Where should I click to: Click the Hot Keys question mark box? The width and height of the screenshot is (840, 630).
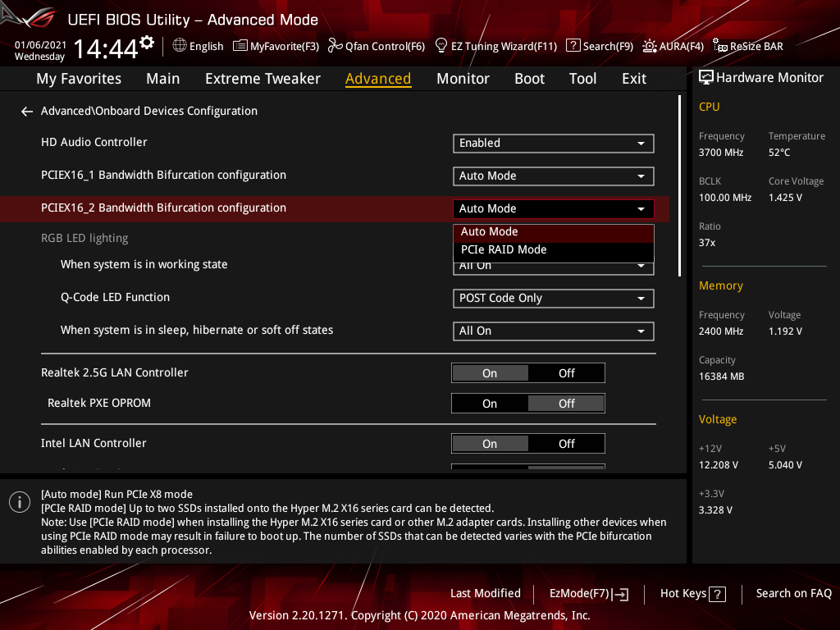click(x=717, y=594)
